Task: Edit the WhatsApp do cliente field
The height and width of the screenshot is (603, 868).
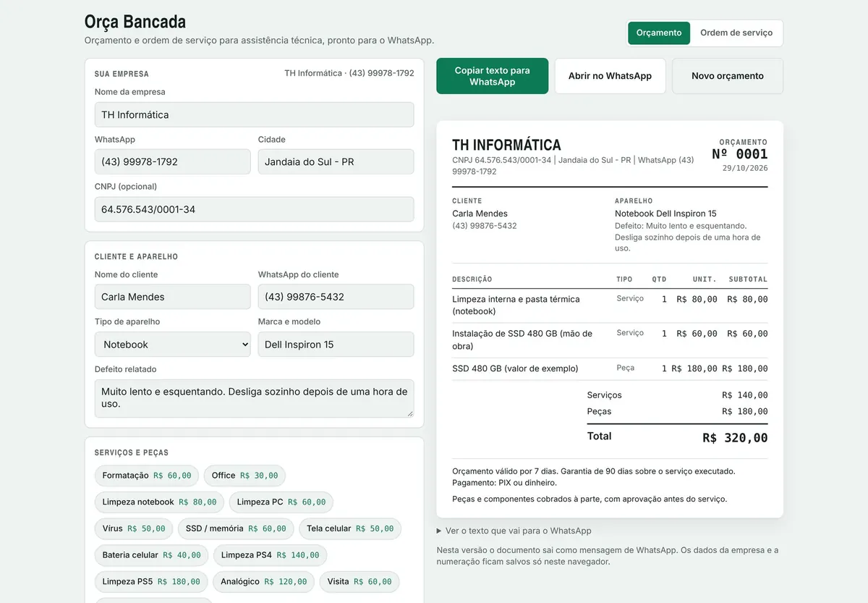Action: pyautogui.click(x=336, y=297)
